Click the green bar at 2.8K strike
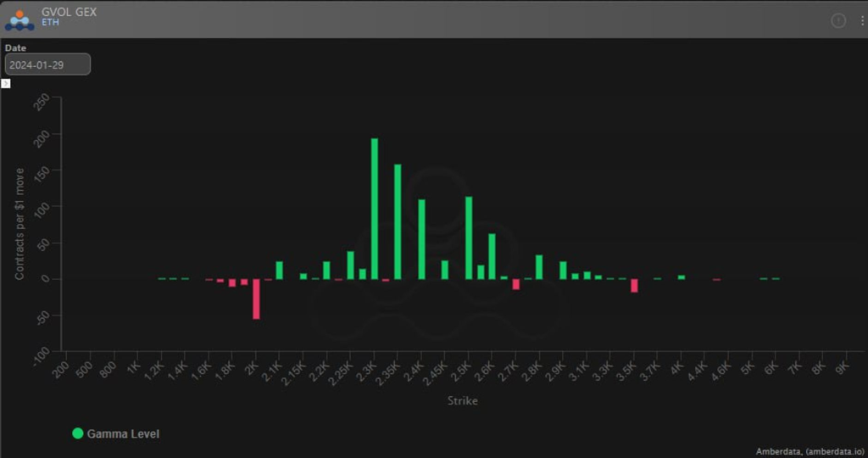 [x=539, y=266]
